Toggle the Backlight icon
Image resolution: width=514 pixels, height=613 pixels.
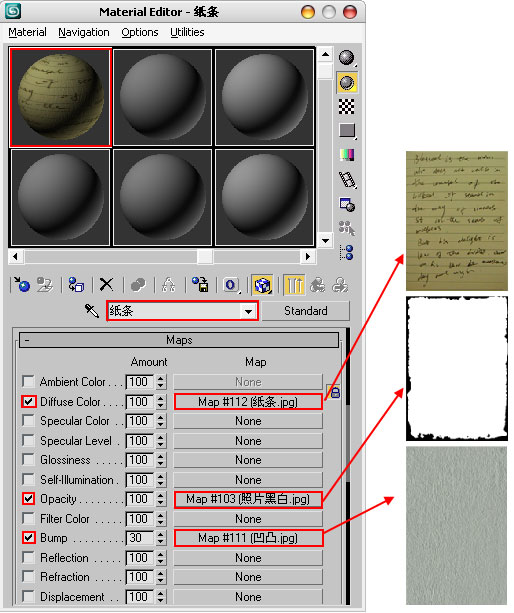click(347, 82)
